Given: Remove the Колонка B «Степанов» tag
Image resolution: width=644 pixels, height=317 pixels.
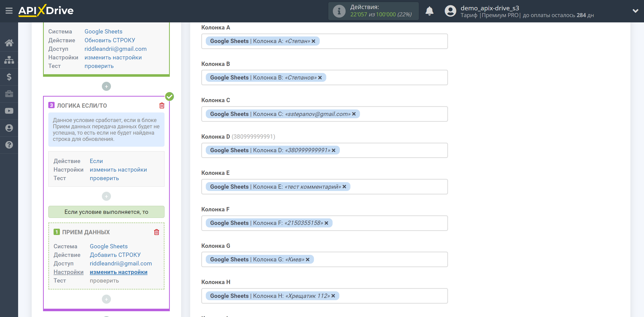Looking at the screenshot, I should (x=320, y=77).
